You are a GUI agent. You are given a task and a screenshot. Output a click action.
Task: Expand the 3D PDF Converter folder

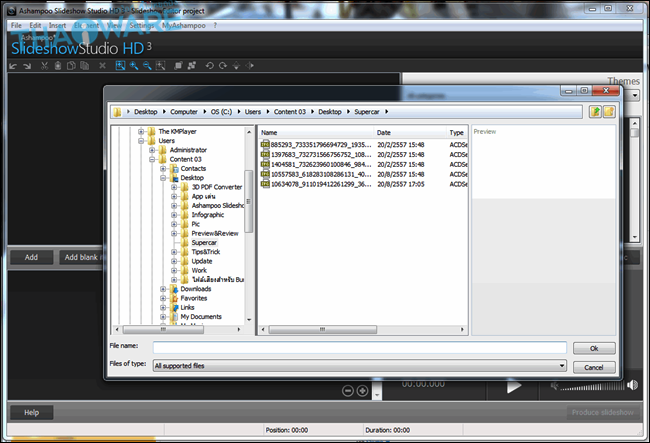click(x=174, y=187)
